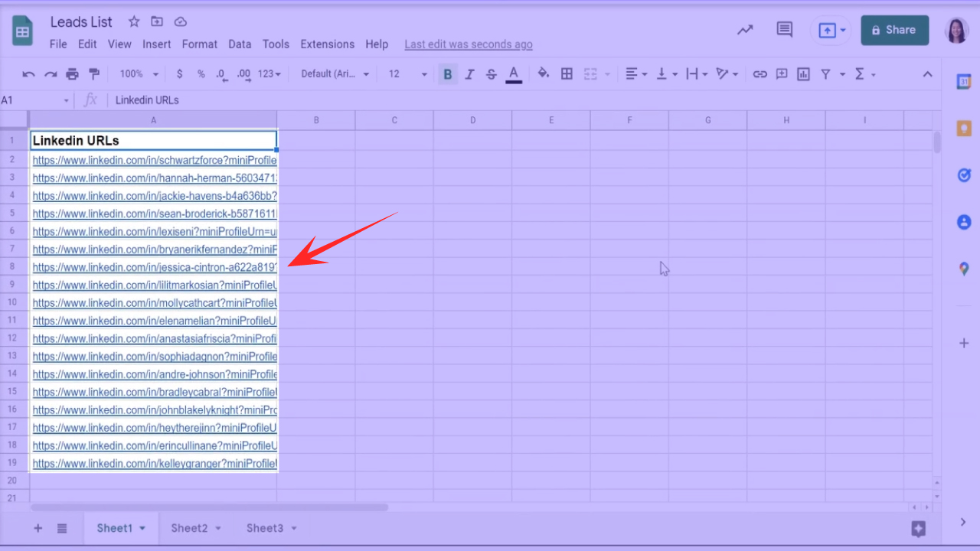This screenshot has width=980, height=551.
Task: Insert link icon in toolbar
Action: [x=759, y=74]
